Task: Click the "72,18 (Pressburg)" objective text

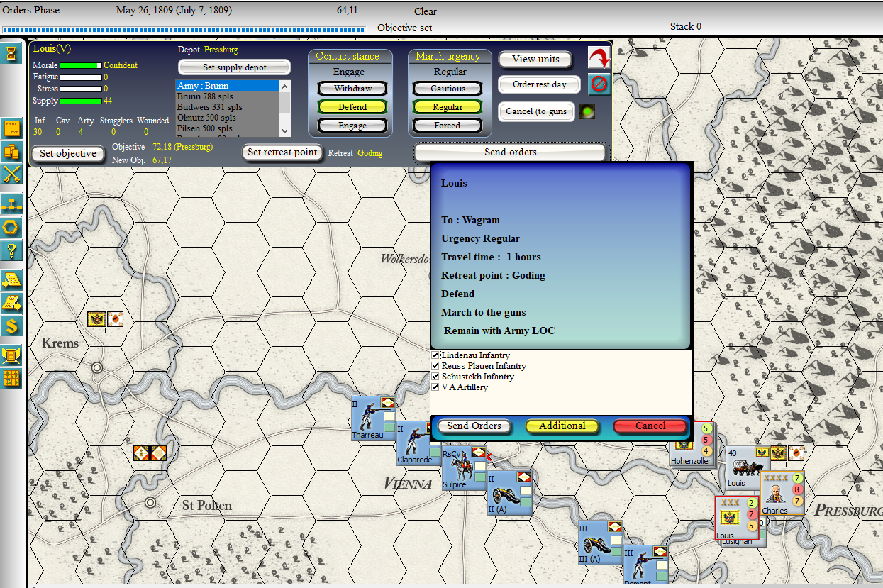Action: 182,147
